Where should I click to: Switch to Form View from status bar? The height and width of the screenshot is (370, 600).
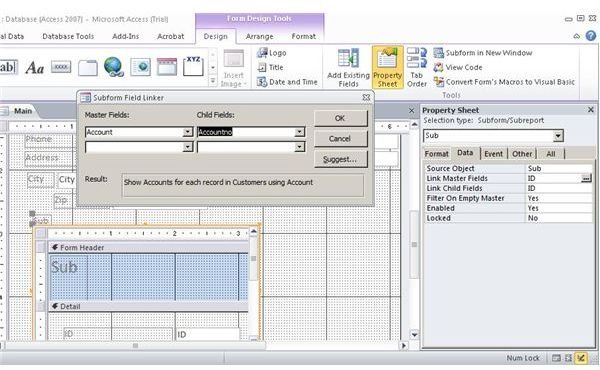click(x=556, y=358)
